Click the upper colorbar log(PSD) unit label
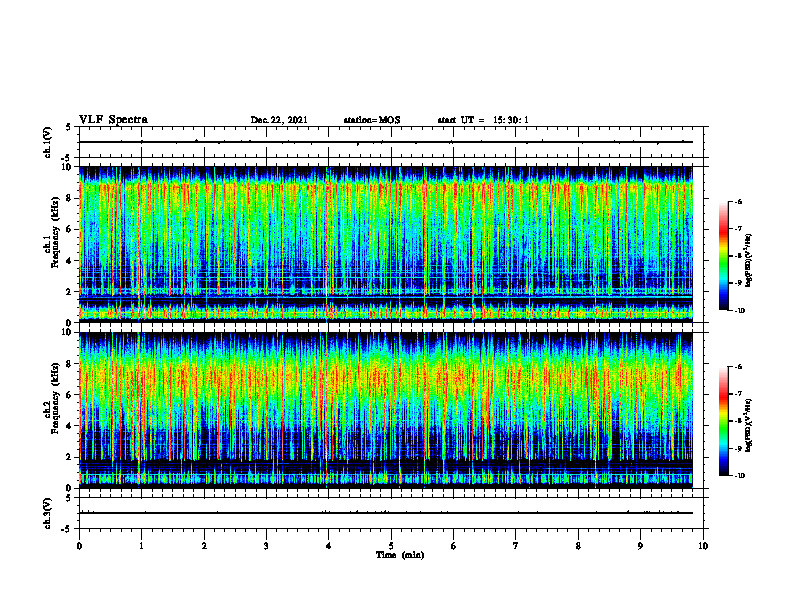This screenshot has height=612, width=792. (749, 261)
